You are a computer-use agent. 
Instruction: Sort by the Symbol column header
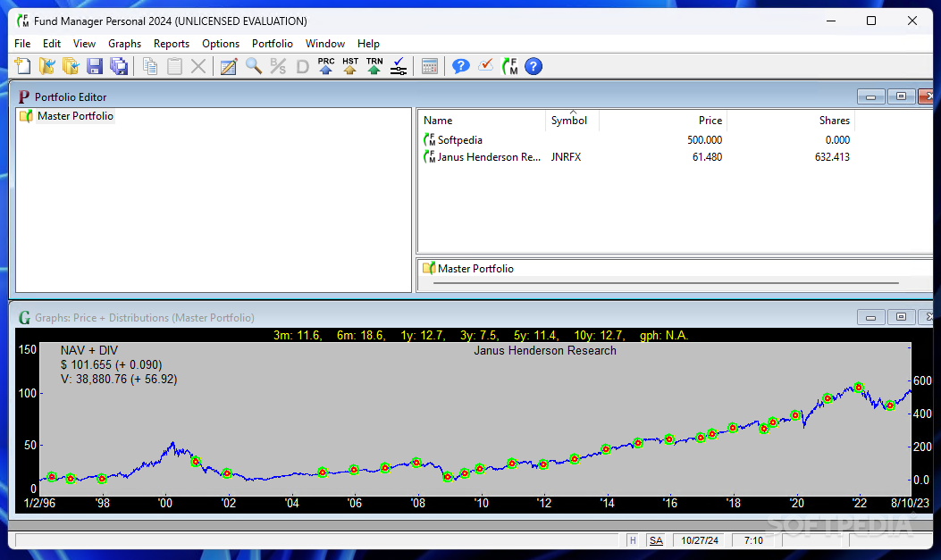pyautogui.click(x=573, y=121)
